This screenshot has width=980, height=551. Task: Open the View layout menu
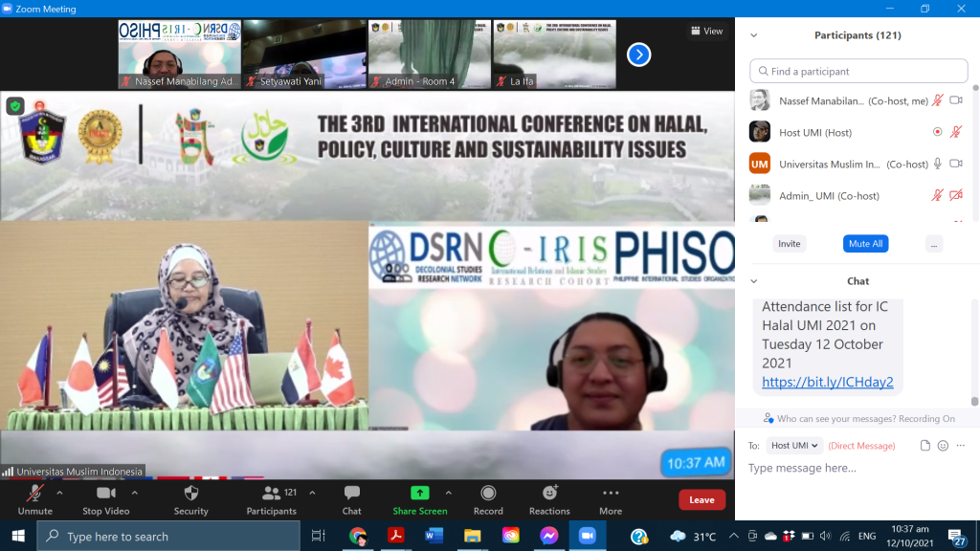coord(707,31)
